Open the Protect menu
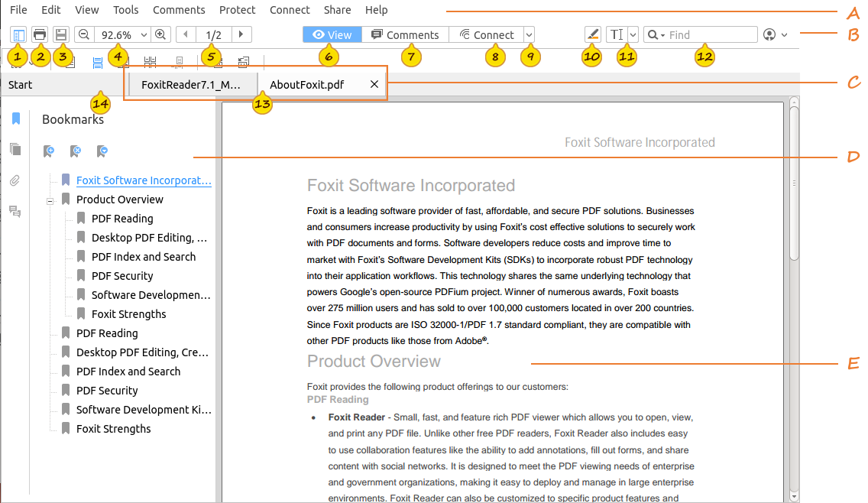Image resolution: width=868 pixels, height=503 pixels. point(238,10)
